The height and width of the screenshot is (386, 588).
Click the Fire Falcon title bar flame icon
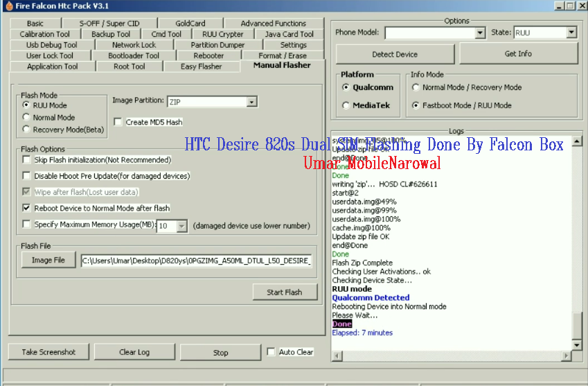click(x=9, y=6)
